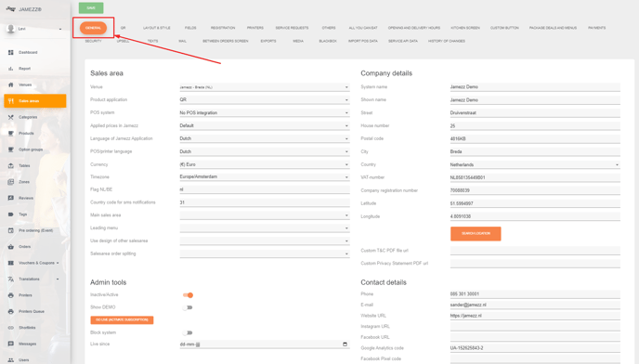Toggle the Block system switch
The width and height of the screenshot is (639, 364).
tap(188, 332)
